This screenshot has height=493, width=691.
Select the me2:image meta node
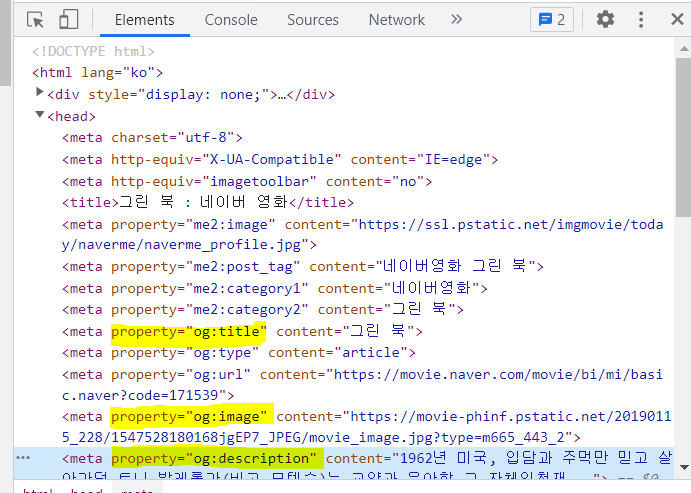[x=363, y=234]
